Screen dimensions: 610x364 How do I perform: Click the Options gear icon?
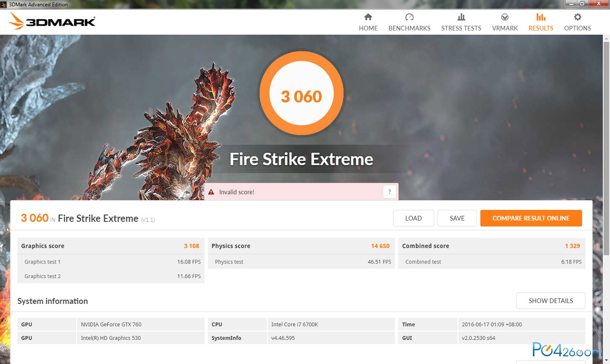[x=577, y=17]
